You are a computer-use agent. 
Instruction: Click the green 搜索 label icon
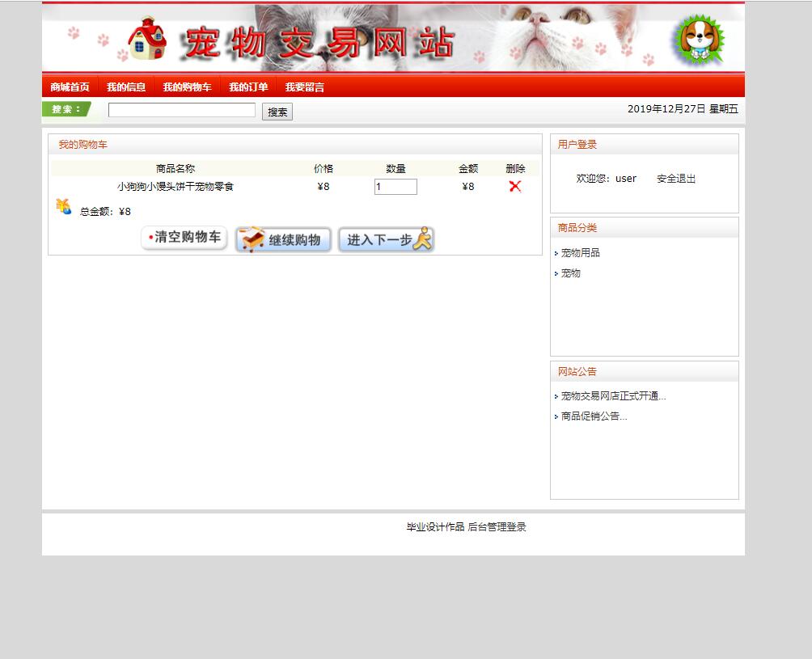point(65,108)
